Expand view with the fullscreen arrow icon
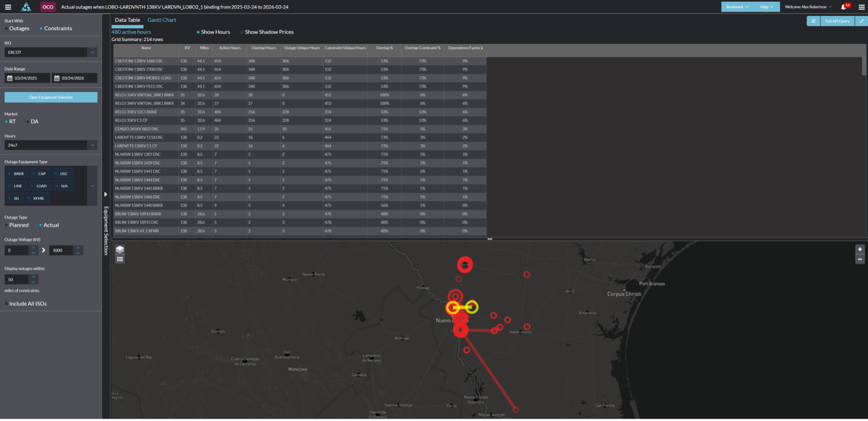The image size is (868, 421). coord(861,21)
